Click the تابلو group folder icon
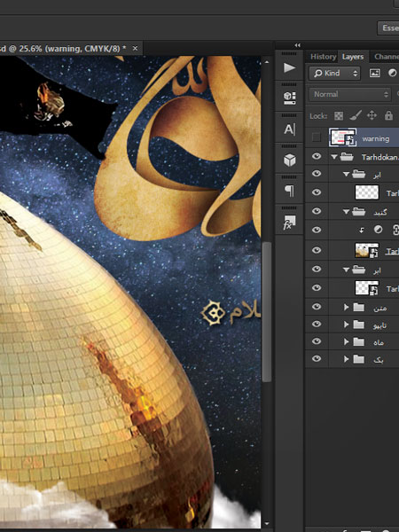399x532 pixels. (x=358, y=325)
